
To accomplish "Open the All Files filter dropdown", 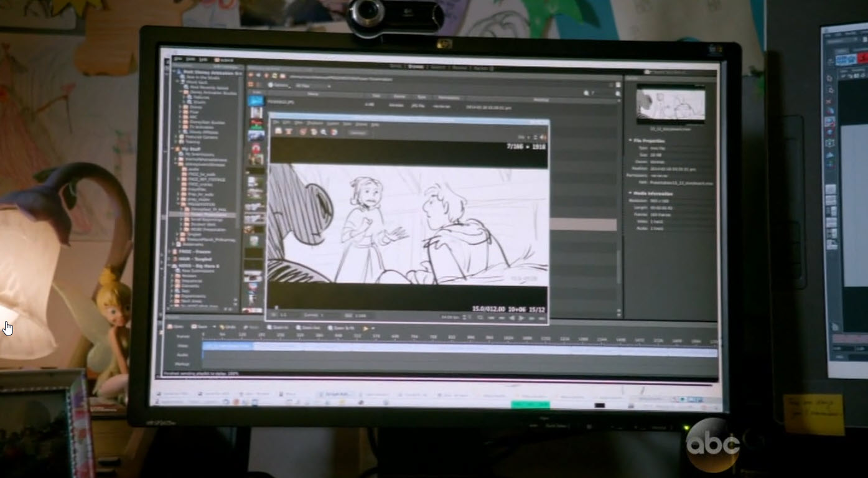I will click(312, 85).
